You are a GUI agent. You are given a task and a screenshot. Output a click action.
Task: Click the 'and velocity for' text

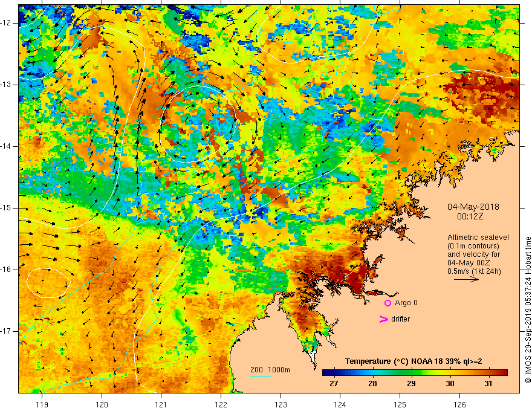click(x=473, y=254)
